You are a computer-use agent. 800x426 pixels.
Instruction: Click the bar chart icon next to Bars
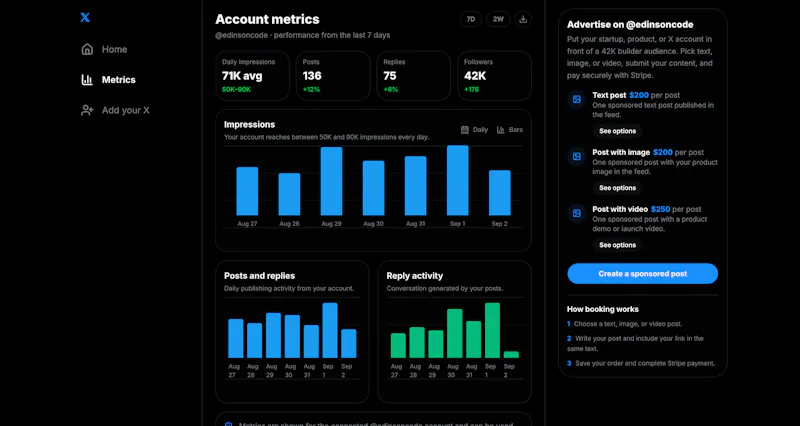click(501, 130)
